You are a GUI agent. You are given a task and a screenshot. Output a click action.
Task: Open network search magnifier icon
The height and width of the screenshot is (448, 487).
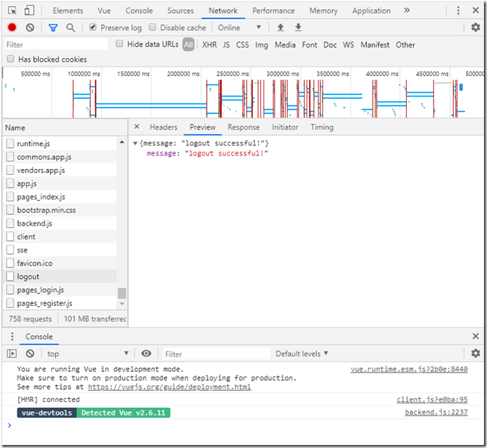(x=71, y=28)
